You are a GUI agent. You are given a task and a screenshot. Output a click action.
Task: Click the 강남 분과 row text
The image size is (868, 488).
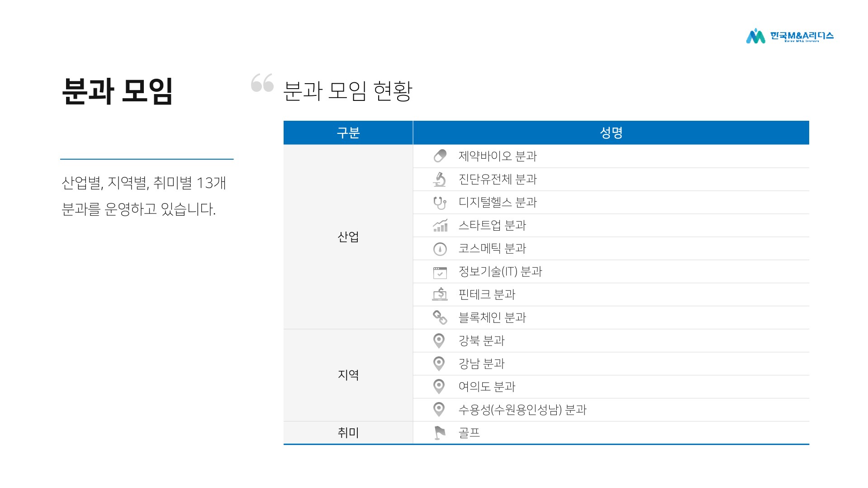coord(481,364)
